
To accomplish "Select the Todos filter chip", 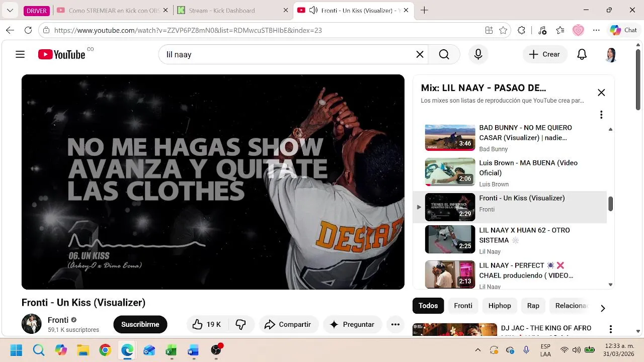I will click(428, 306).
